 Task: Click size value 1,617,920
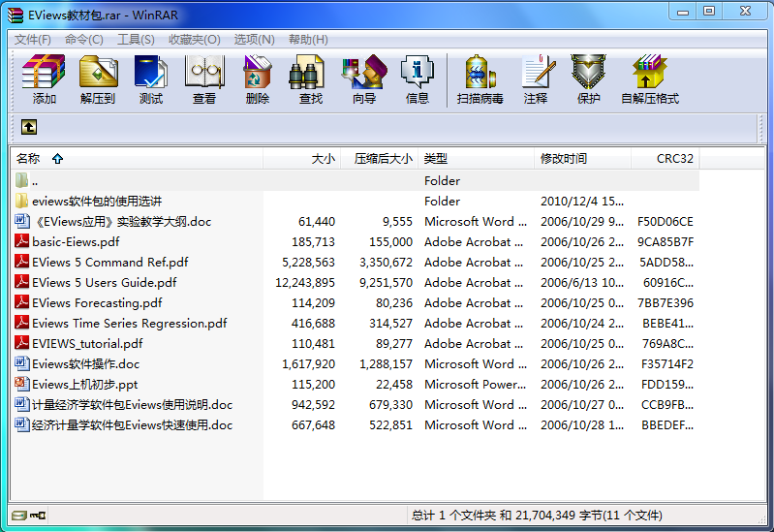[x=308, y=364]
